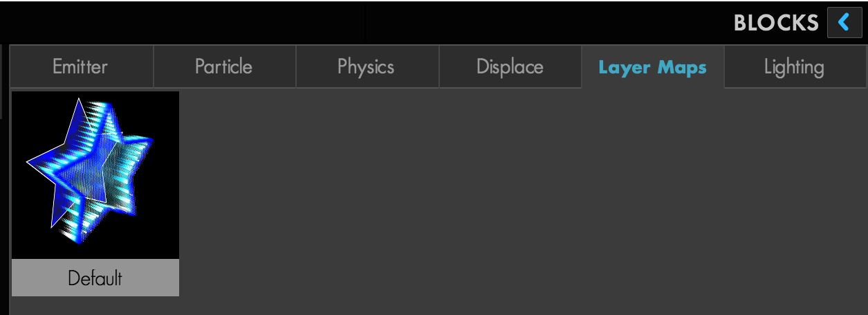
Task: Pick the Displace block category
Action: point(510,67)
